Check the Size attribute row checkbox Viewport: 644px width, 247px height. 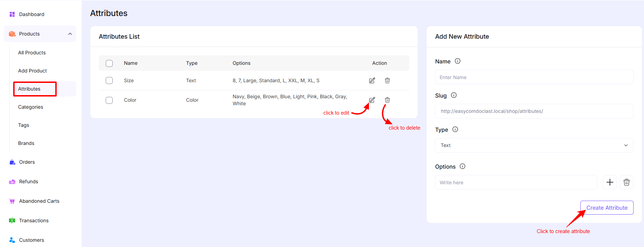pyautogui.click(x=109, y=80)
